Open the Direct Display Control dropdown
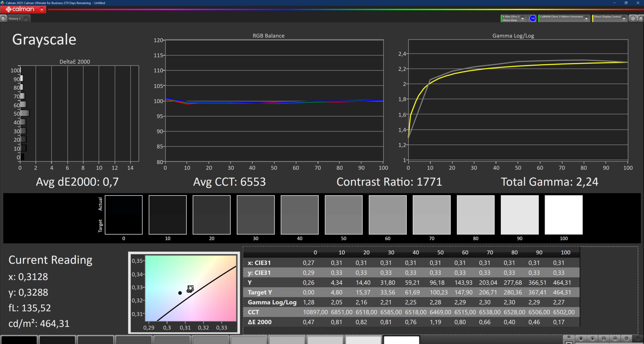The height and width of the screenshot is (344, 644). (624, 18)
